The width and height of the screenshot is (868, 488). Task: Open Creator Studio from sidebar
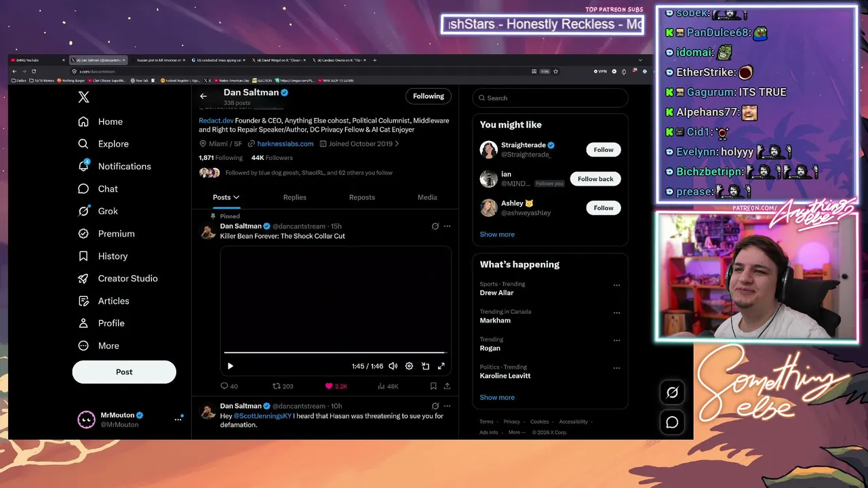click(x=117, y=279)
